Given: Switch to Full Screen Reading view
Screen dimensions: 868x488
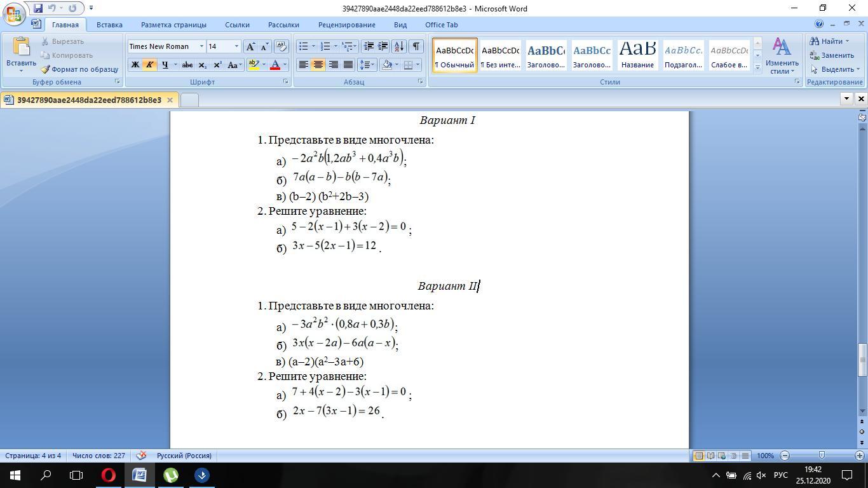Looking at the screenshot, I should [710, 456].
